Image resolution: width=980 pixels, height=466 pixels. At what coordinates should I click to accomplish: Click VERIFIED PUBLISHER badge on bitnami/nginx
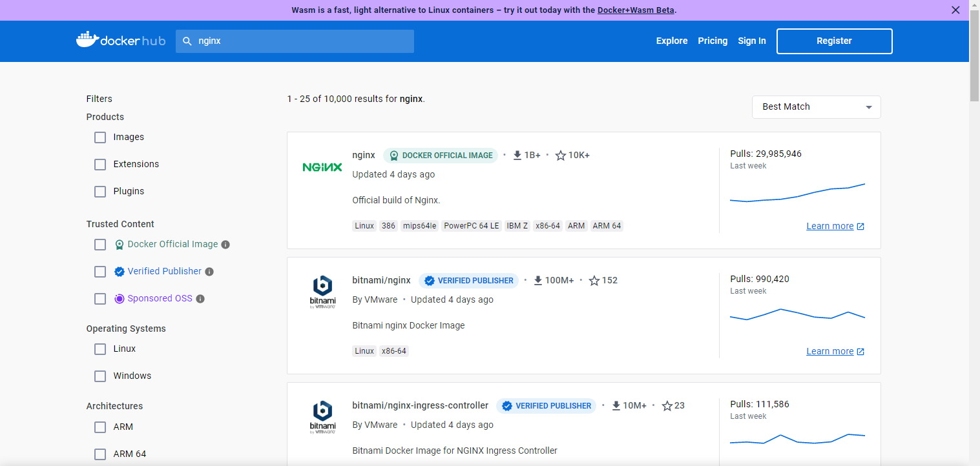(468, 281)
